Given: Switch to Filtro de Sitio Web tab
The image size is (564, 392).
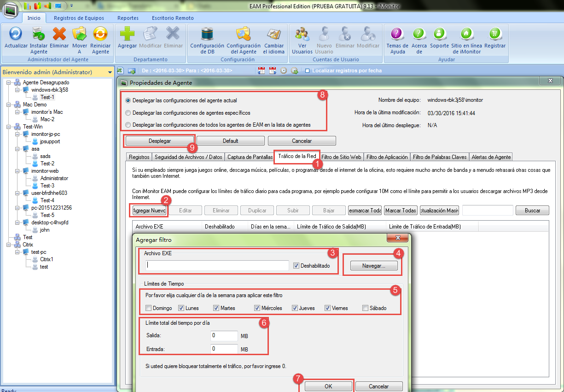Looking at the screenshot, I should tap(341, 157).
